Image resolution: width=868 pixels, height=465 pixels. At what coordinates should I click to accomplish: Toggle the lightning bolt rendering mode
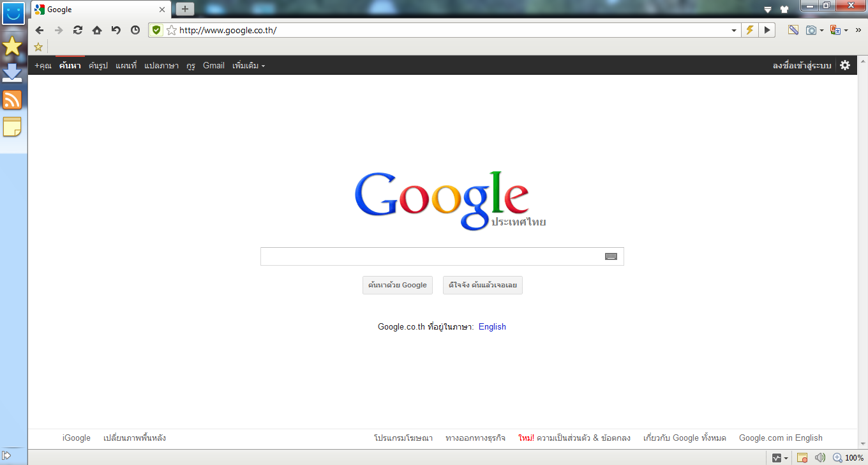pos(750,30)
